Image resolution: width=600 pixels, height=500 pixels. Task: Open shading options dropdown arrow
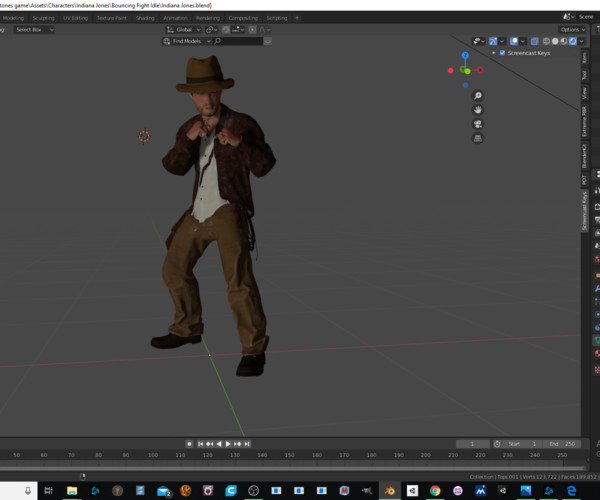tap(582, 41)
